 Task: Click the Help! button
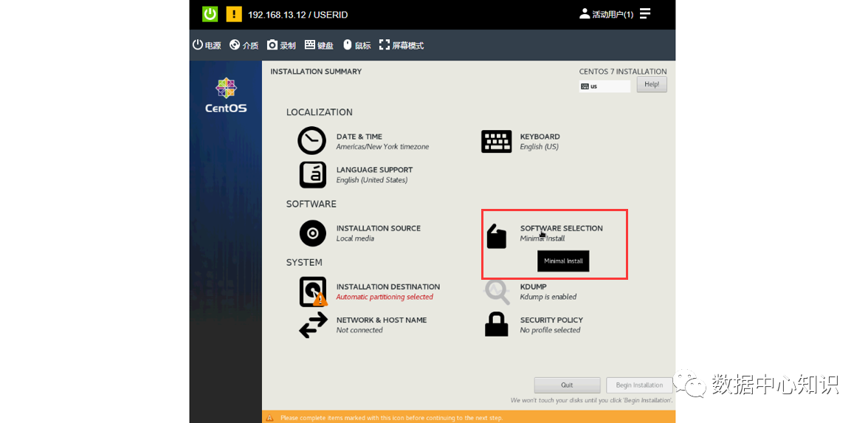click(x=652, y=85)
